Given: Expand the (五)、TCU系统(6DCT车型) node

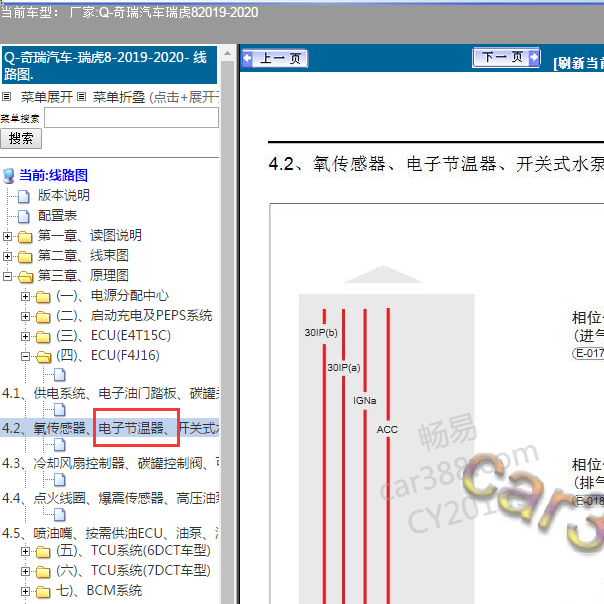Looking at the screenshot, I should click(x=25, y=552).
